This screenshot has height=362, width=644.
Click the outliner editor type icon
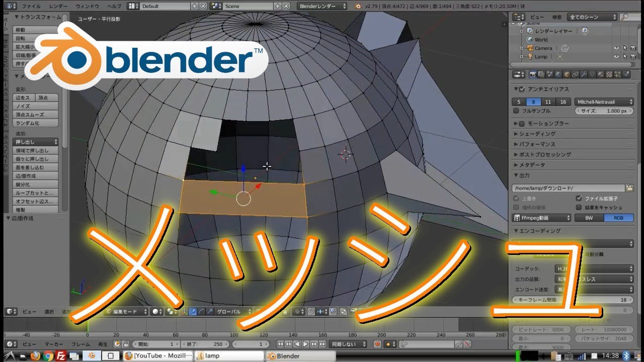point(518,17)
